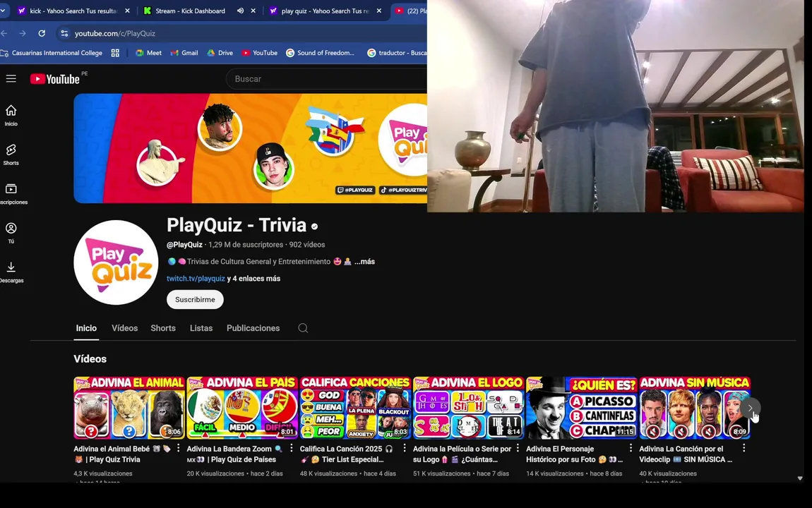Play the ADIVINA EL PAÍS thumbnail
Image resolution: width=812 pixels, height=508 pixels.
(242, 408)
